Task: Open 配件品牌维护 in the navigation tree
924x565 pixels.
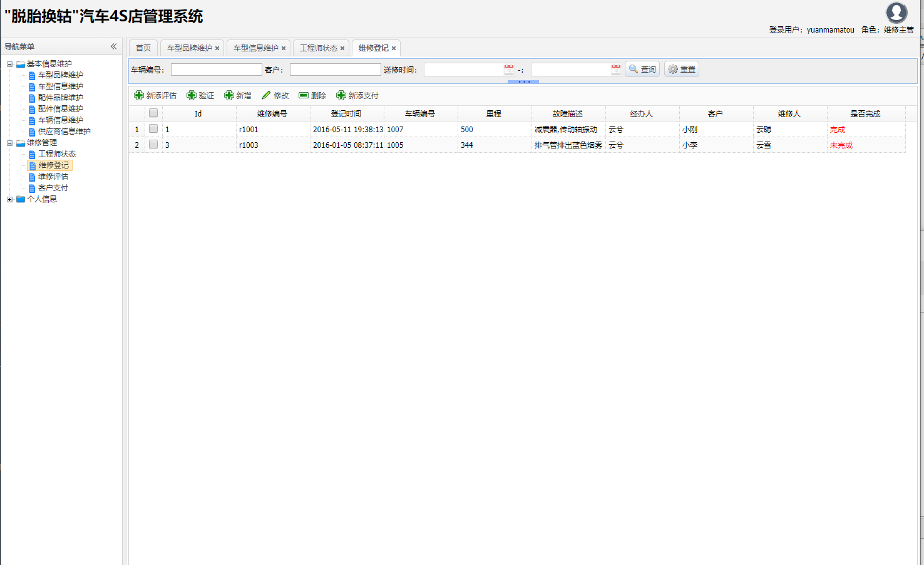Action: click(x=61, y=98)
